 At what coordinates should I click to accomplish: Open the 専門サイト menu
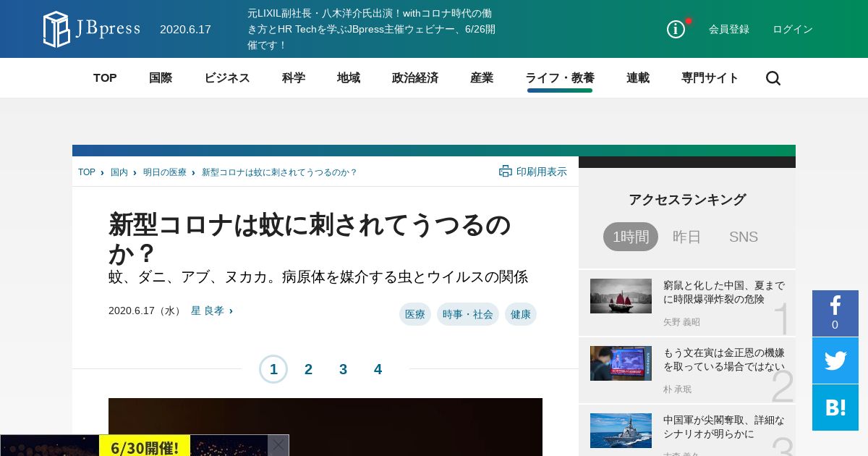pos(710,78)
